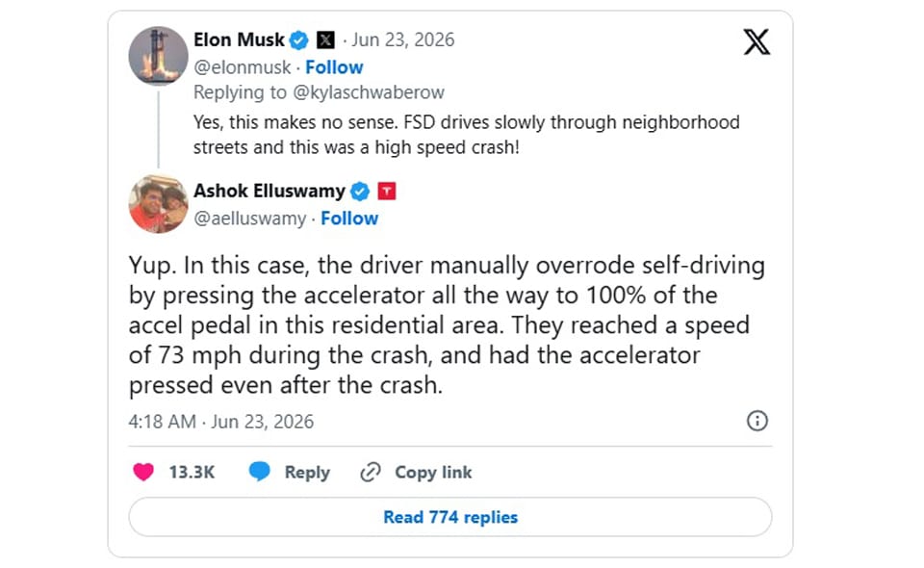Like the tweet with the heart icon

point(143,472)
